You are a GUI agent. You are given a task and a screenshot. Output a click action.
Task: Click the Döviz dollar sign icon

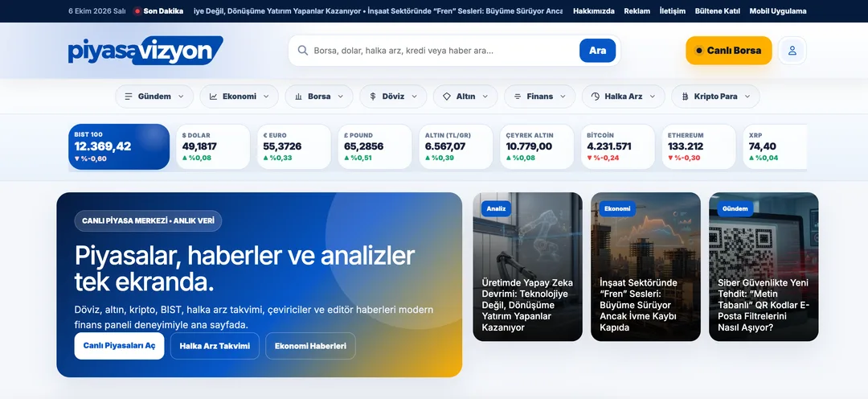pos(373,97)
